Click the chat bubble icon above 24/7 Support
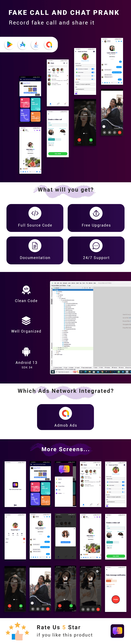Screen dimensions: 131x644 click(96, 246)
